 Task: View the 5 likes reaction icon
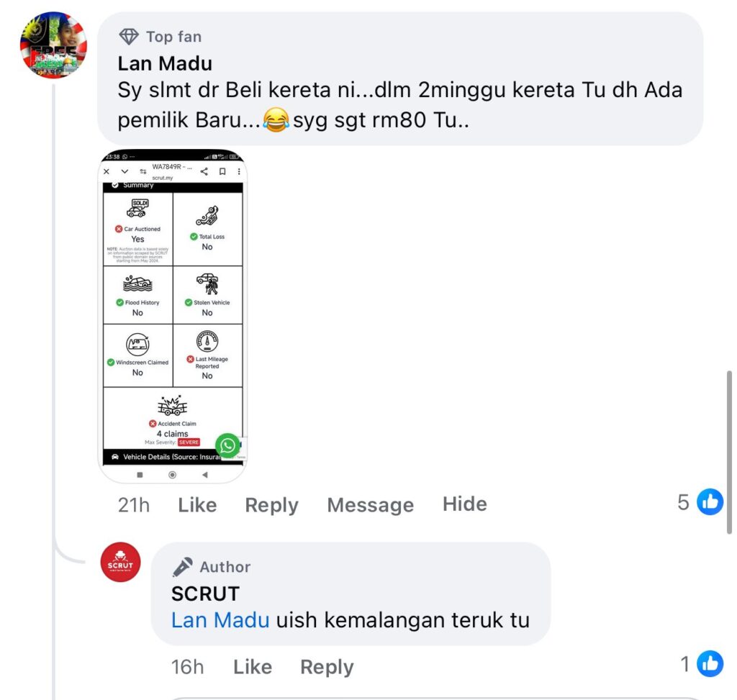click(x=710, y=502)
